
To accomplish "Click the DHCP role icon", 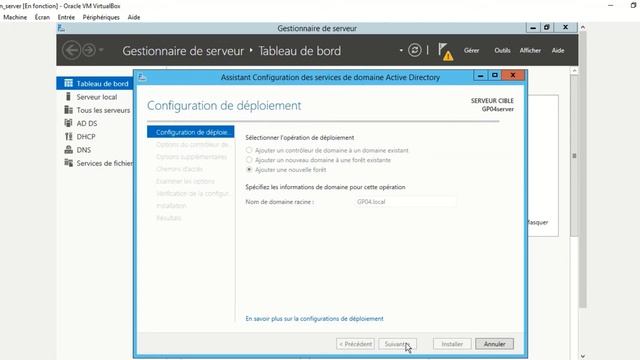I will [69, 136].
